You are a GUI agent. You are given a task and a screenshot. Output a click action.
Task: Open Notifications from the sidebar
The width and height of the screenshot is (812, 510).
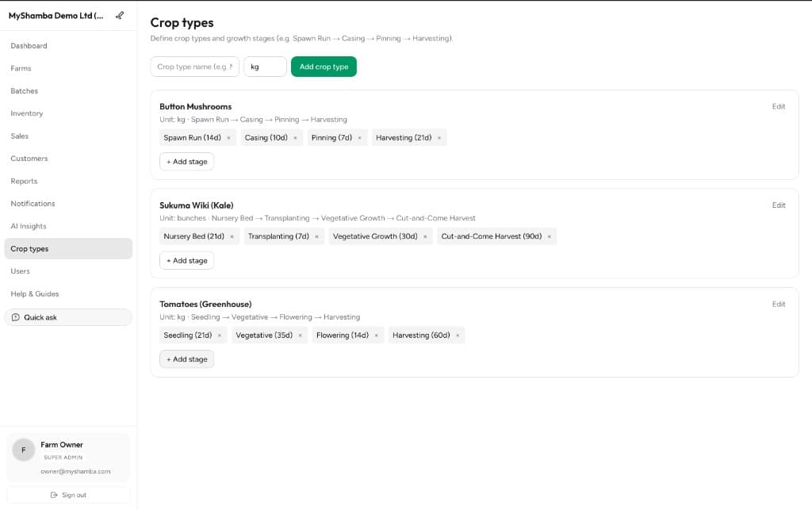[x=33, y=203]
